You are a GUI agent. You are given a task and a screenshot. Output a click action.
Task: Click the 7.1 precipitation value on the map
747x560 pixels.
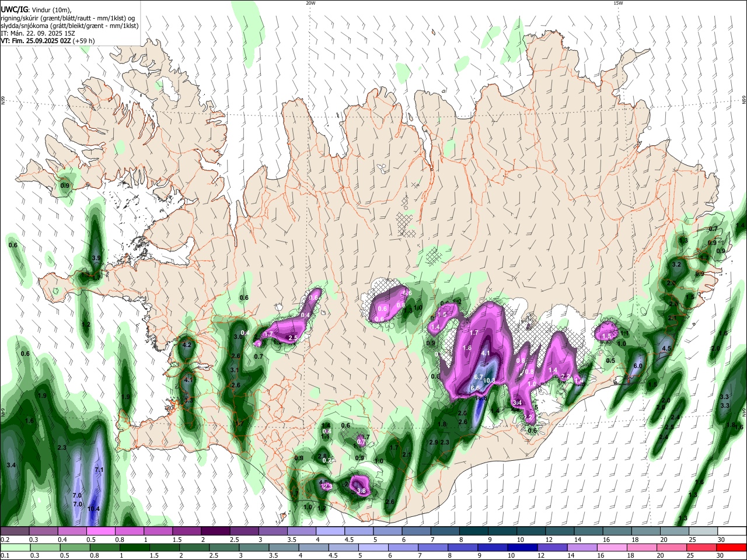pos(99,470)
